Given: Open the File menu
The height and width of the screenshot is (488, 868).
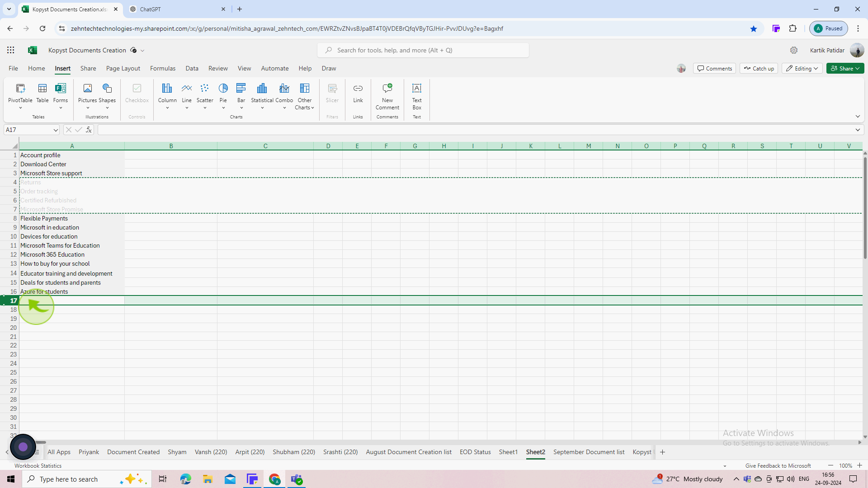Looking at the screenshot, I should point(13,68).
